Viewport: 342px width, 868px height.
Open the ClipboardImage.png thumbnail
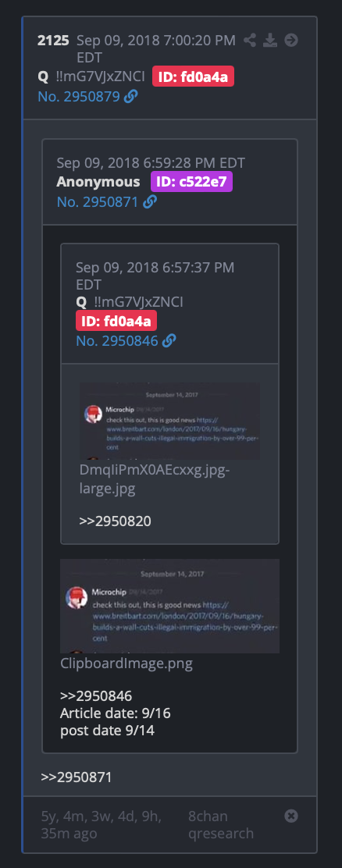click(170, 607)
